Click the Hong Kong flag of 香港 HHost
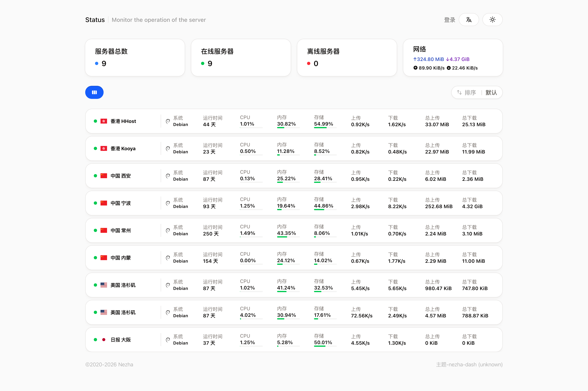The image size is (588, 391). tap(104, 121)
